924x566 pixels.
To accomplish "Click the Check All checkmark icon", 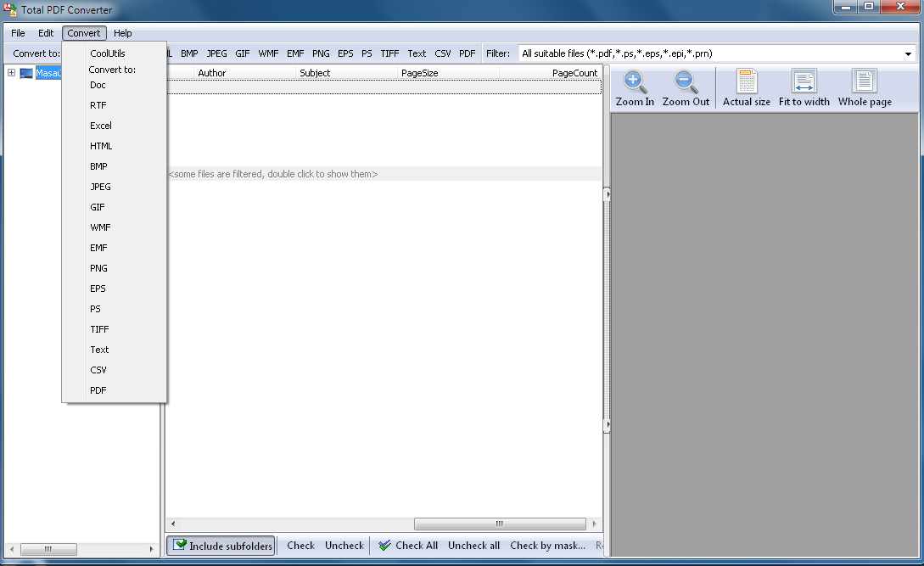I will coord(385,546).
